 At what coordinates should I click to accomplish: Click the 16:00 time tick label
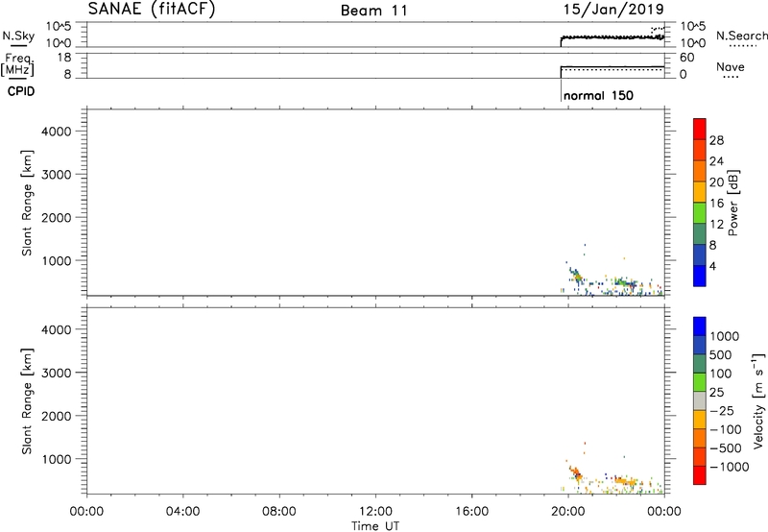pyautogui.click(x=471, y=512)
